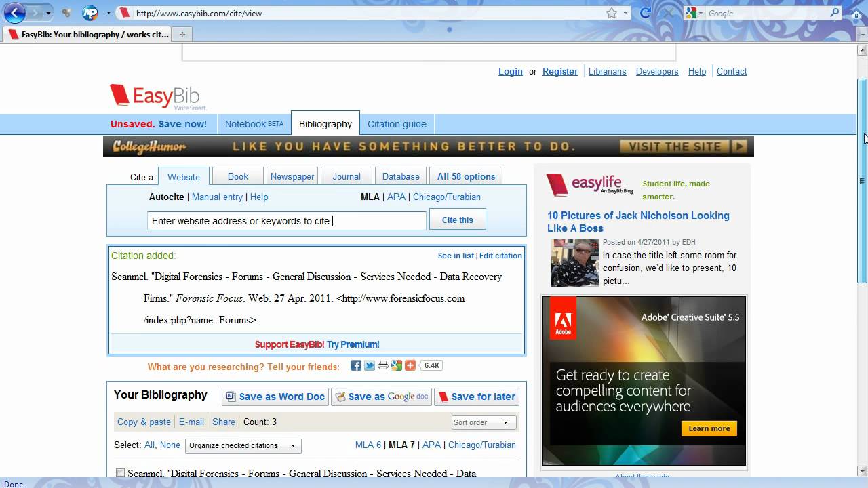Open the Contact link
This screenshot has width=868, height=488.
[732, 71]
